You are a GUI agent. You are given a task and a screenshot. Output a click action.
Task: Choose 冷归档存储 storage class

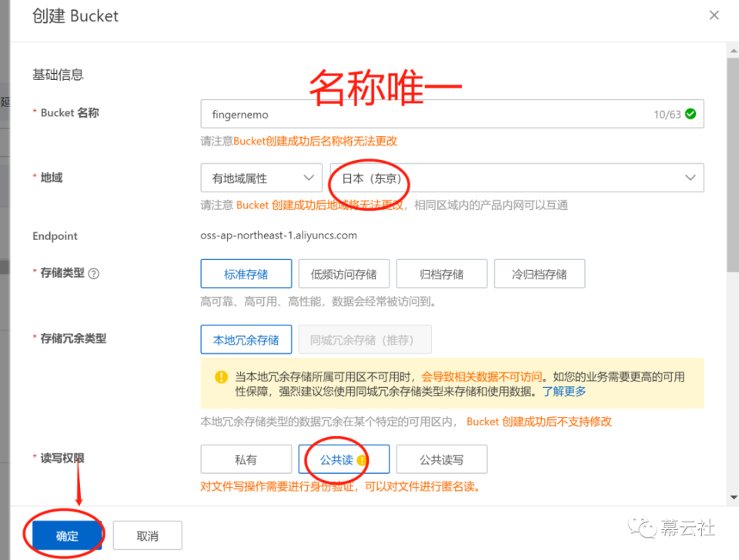click(x=539, y=273)
